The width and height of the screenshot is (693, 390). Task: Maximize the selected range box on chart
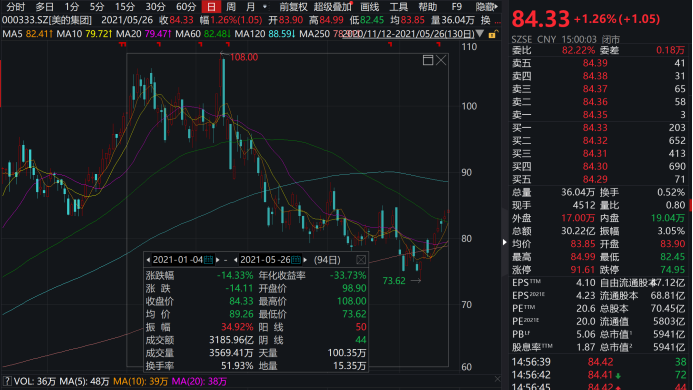coord(427,60)
